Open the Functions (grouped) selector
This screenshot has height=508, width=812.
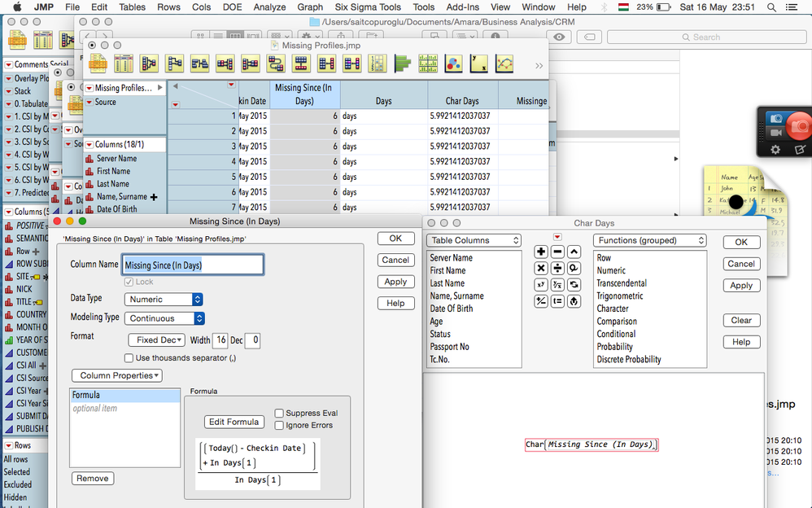650,240
